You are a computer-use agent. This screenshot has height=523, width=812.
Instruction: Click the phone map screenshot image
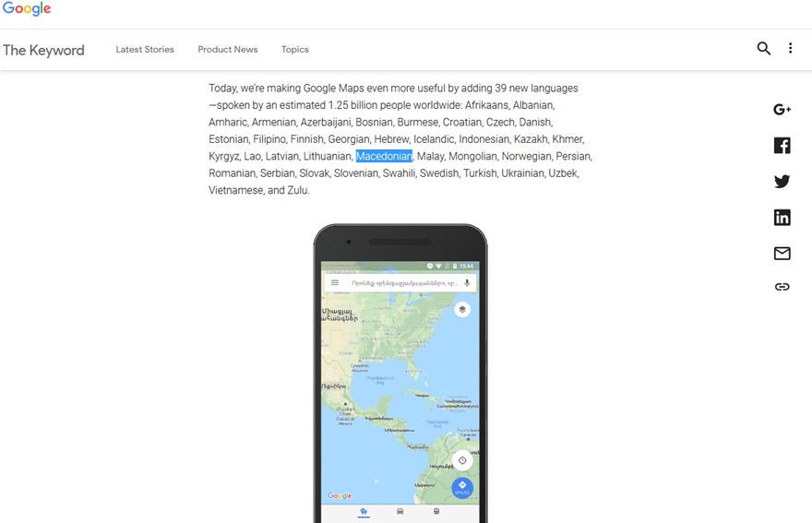pyautogui.click(x=400, y=374)
